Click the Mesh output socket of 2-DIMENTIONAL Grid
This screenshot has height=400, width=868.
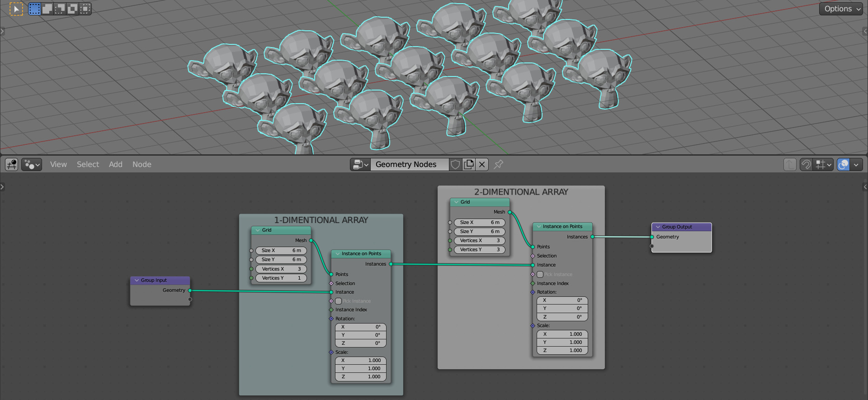510,212
